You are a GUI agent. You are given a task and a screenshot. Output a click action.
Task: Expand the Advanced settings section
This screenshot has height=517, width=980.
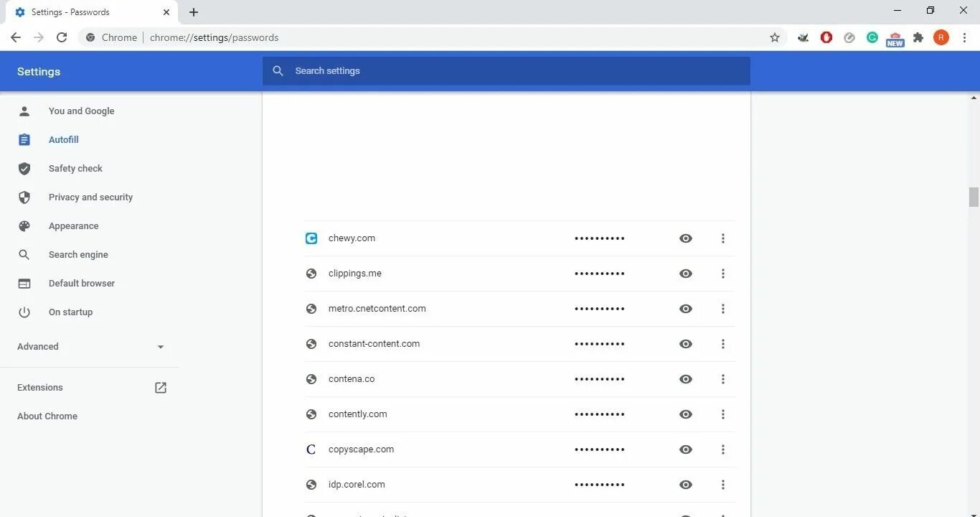click(90, 347)
